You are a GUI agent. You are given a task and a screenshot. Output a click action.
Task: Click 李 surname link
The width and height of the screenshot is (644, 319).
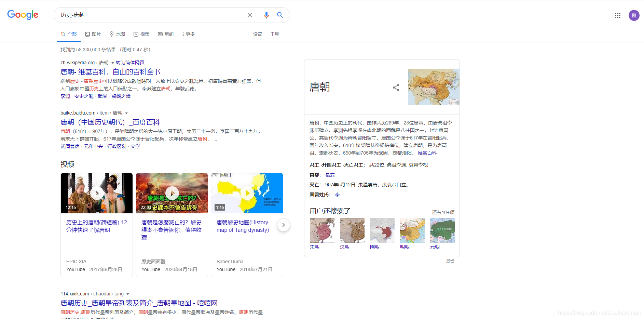coord(337,195)
